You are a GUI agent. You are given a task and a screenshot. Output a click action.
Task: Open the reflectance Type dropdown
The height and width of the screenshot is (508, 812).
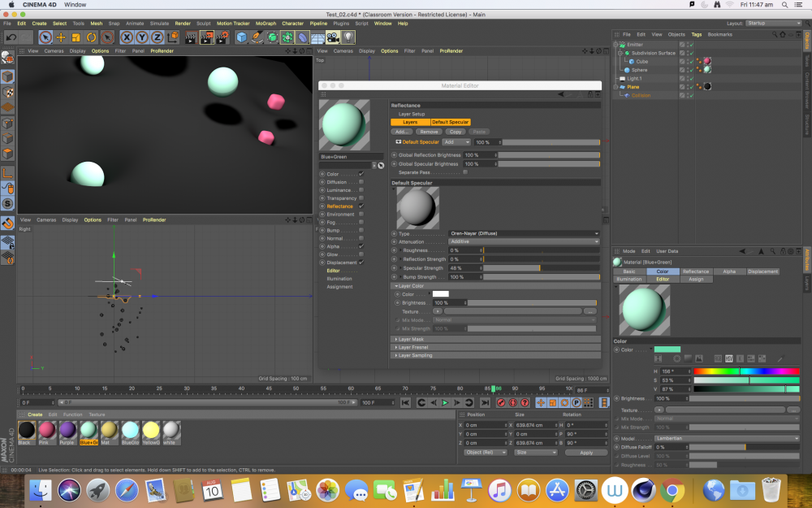[524, 233]
